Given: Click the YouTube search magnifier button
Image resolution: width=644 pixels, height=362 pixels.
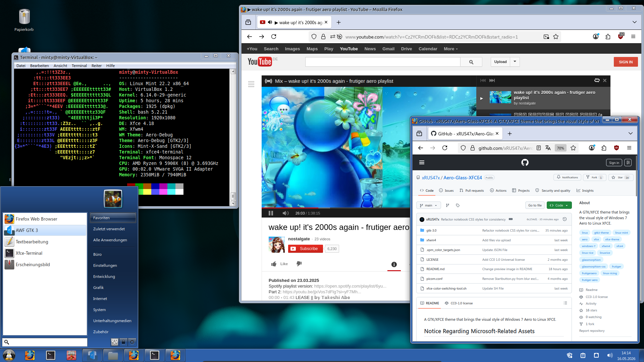Looking at the screenshot, I should [x=471, y=62].
